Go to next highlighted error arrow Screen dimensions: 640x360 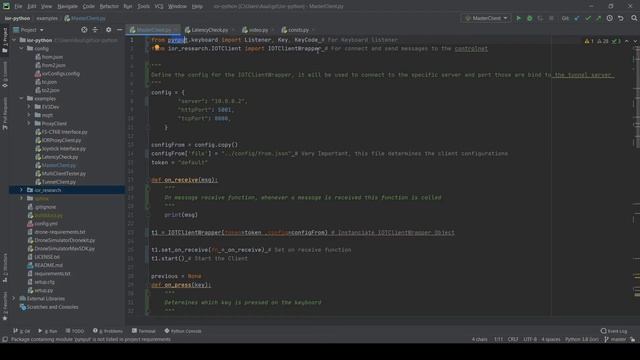(635, 41)
